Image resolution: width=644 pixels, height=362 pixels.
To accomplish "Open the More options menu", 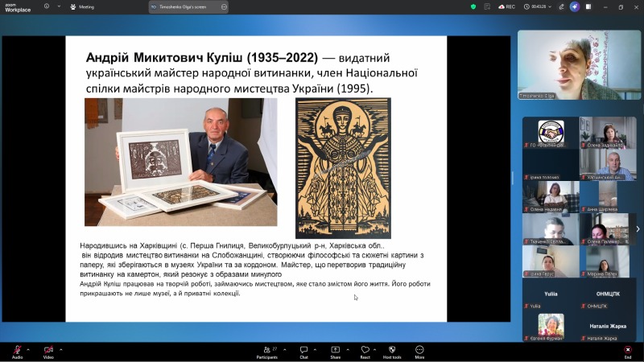I will 419,351.
